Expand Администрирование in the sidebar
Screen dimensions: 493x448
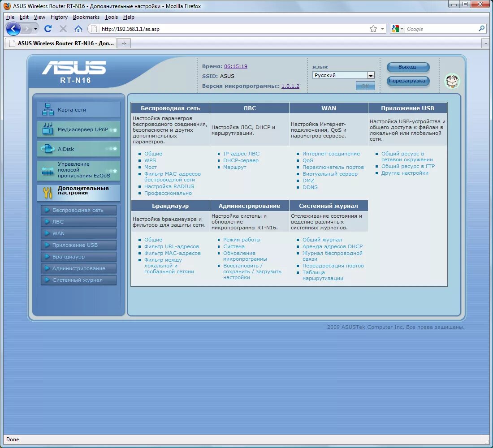click(78, 268)
